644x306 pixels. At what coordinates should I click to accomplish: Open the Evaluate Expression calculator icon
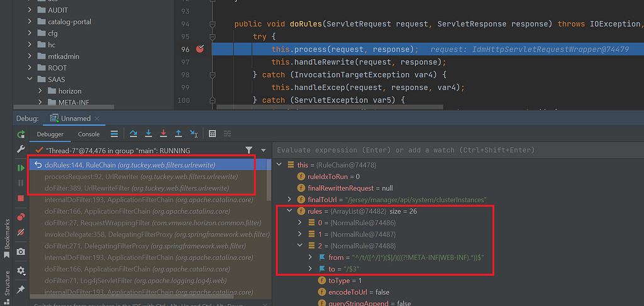[213, 133]
